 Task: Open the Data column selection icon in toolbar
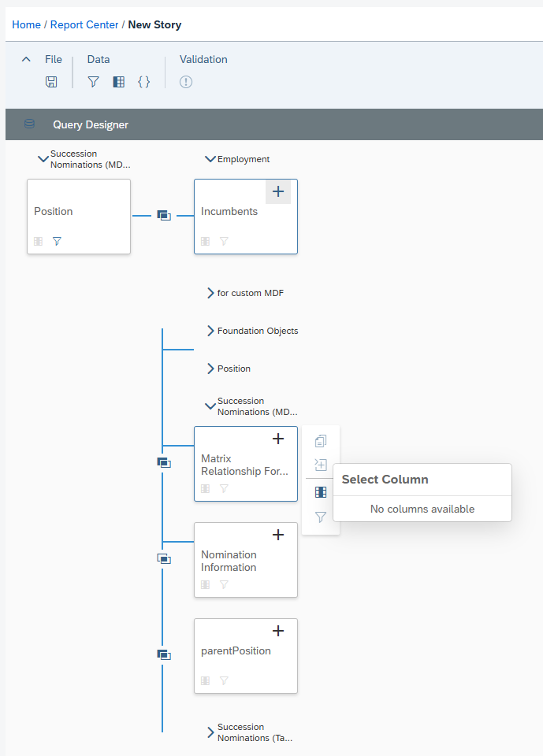[x=119, y=82]
